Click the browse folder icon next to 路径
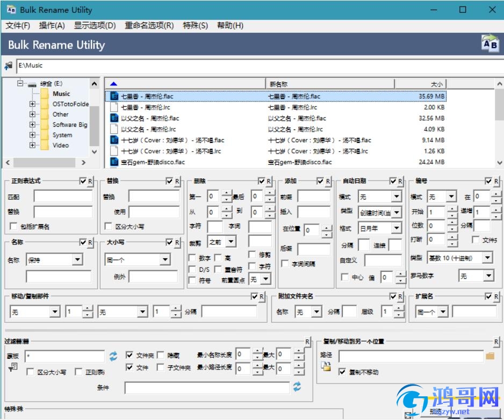504x420 pixels. tap(490, 356)
